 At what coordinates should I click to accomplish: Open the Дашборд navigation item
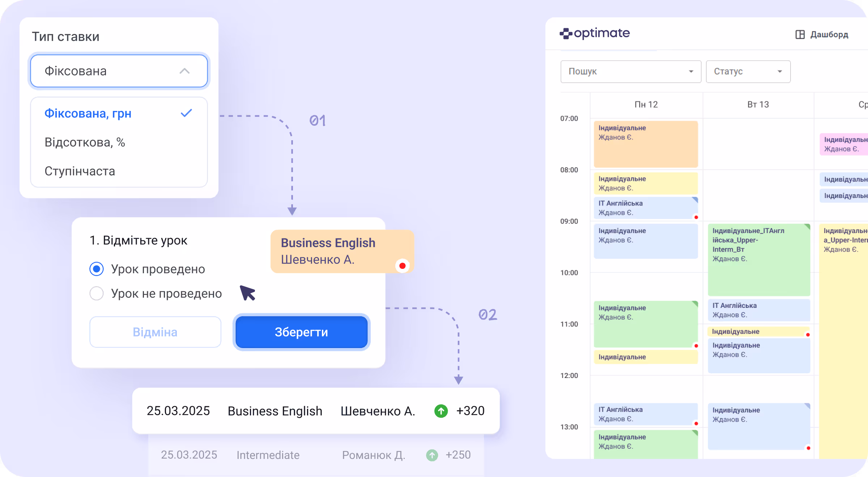(x=829, y=35)
